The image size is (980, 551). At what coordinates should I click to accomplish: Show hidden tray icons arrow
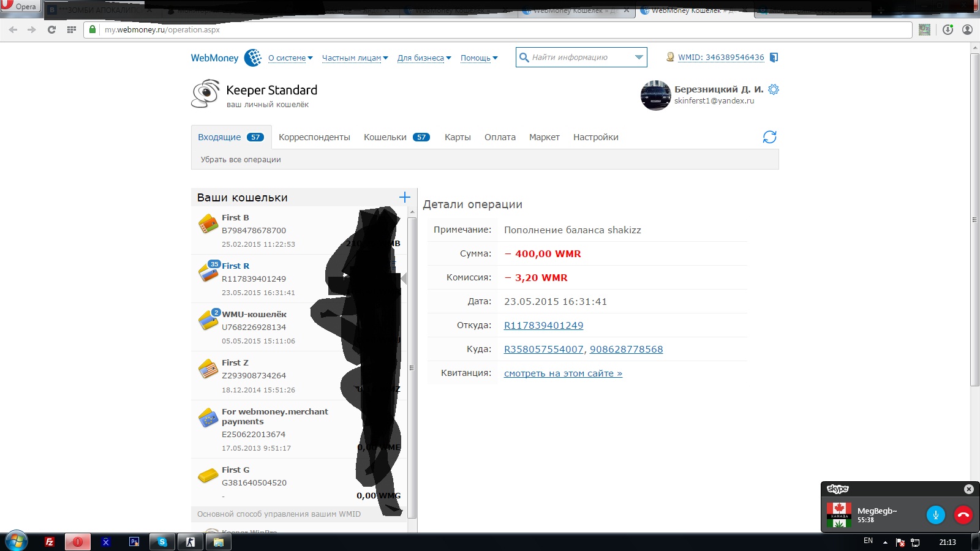tap(885, 542)
